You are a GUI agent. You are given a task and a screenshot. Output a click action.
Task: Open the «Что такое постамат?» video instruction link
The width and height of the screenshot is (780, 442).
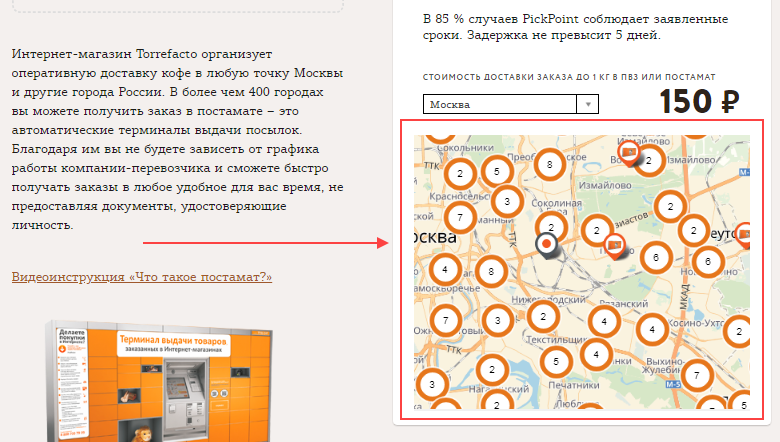(142, 277)
